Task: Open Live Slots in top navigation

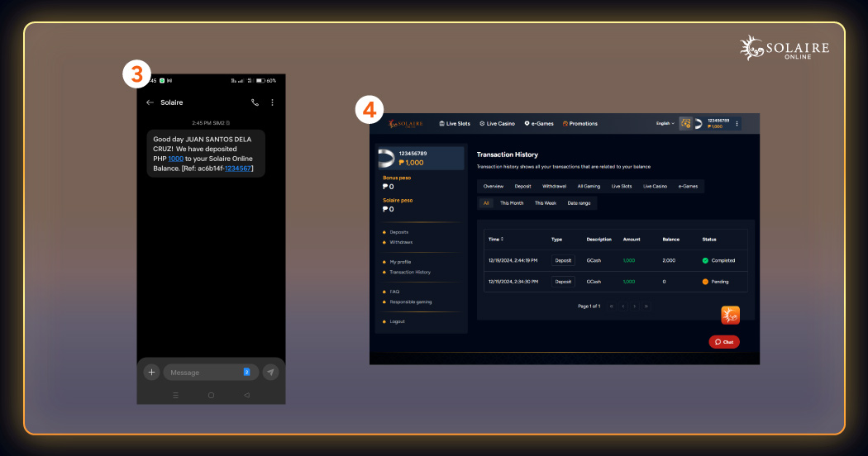Action: click(x=455, y=123)
